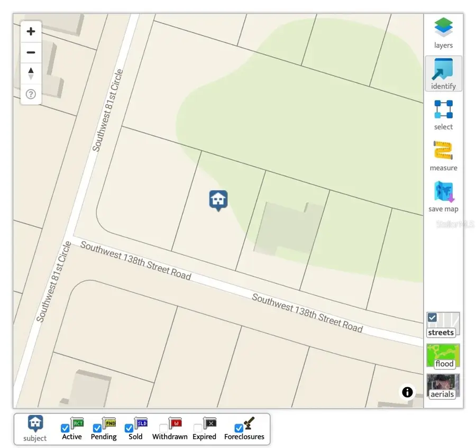Screen dimensions: 476x448
Task: Uncheck the Foreclosures checkbox
Action: (239, 428)
